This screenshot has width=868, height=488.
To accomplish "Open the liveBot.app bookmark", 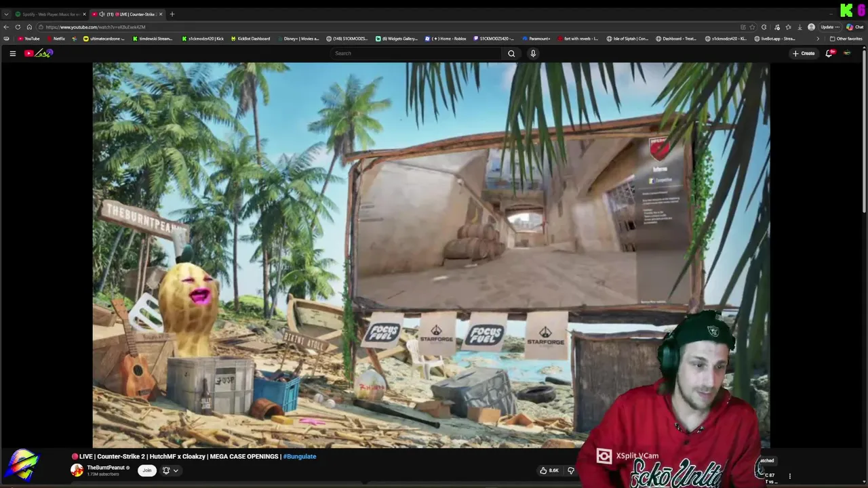I will pos(774,39).
